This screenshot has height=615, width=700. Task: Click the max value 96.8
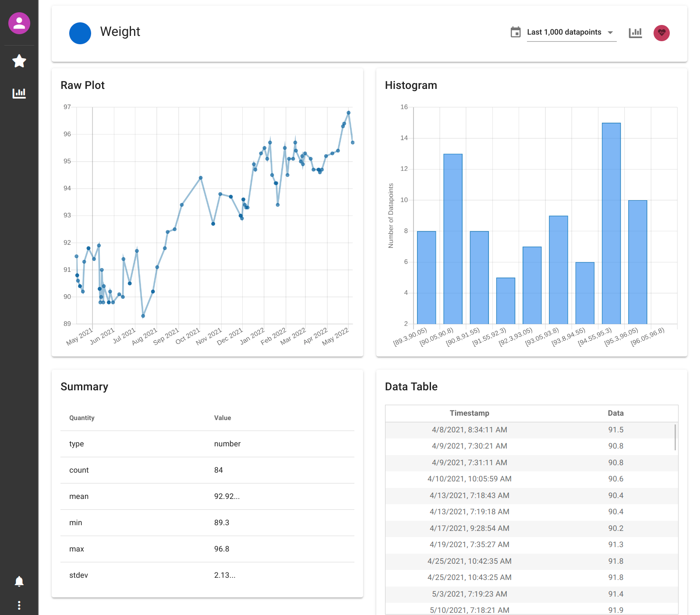coord(222,549)
